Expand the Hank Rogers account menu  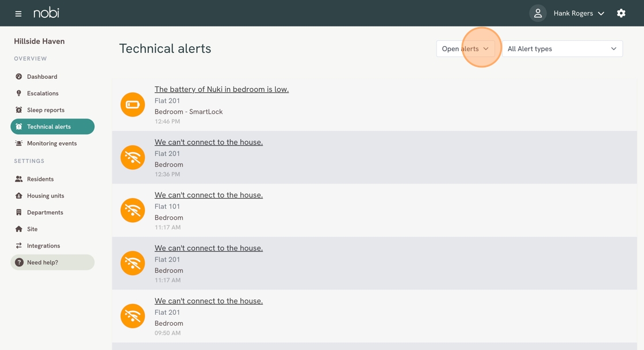pos(579,13)
